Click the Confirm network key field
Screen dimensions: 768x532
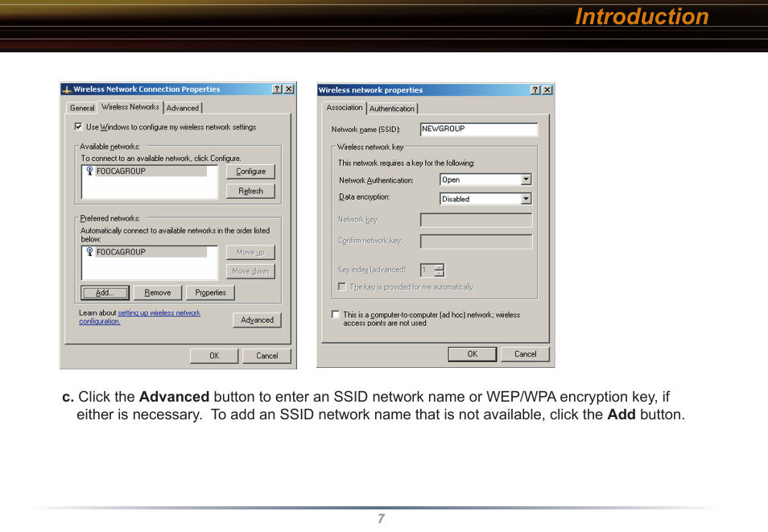click(x=476, y=241)
